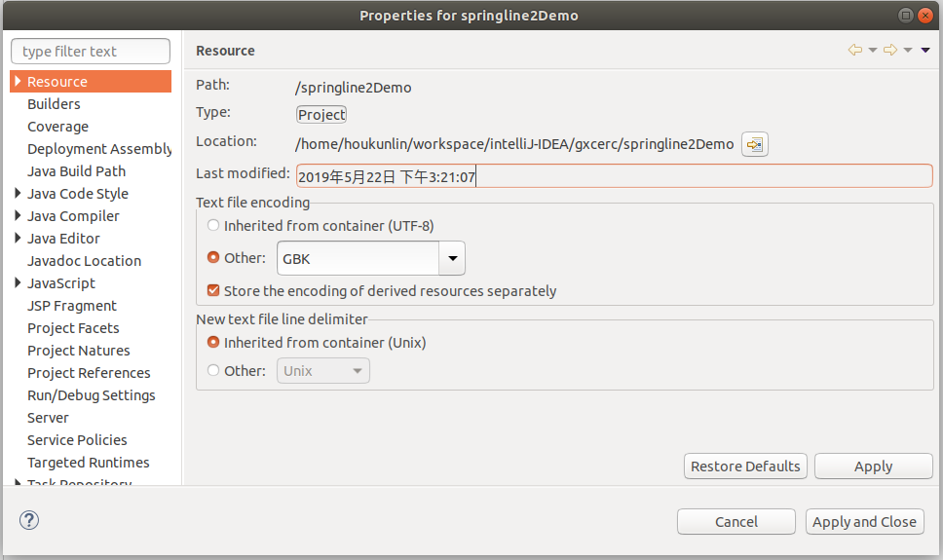This screenshot has width=943, height=560.
Task: Open the forward history dropdown arrow
Action: [x=908, y=50]
